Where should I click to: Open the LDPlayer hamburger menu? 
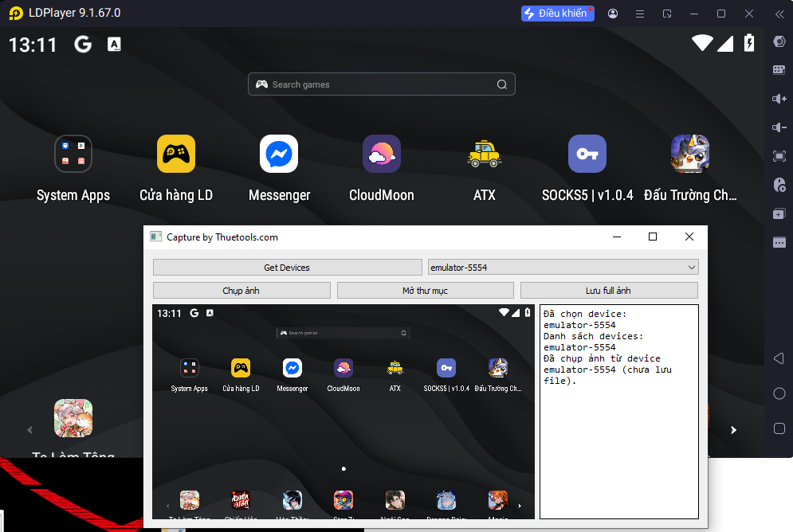click(640, 14)
